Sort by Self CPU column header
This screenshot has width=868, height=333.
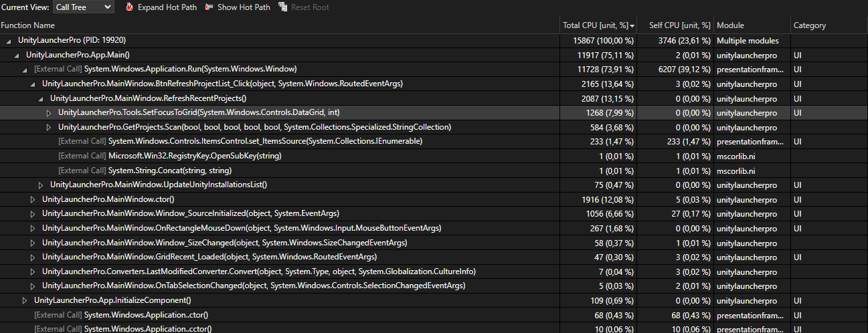[675, 25]
